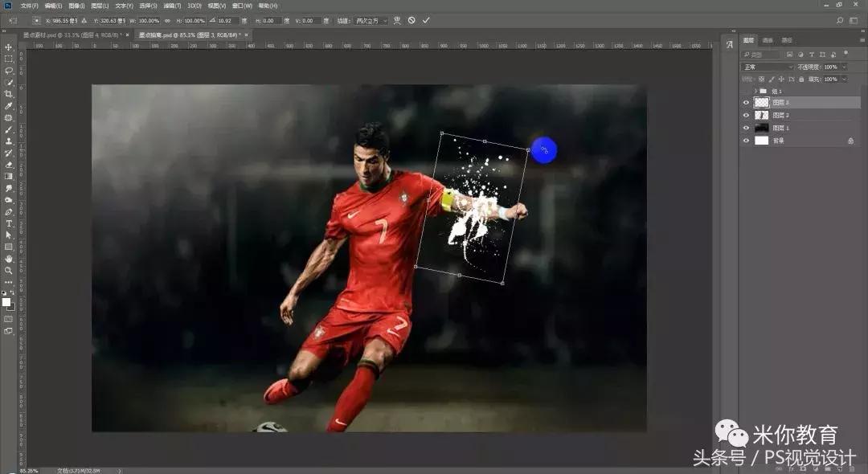This screenshot has height=474, width=868.
Task: Toggle lock all on the layer
Action: [801, 79]
